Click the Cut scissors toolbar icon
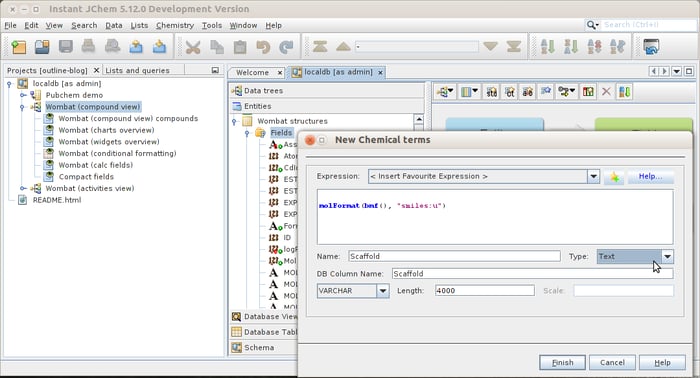Viewport: 700px width, 378px height. point(193,46)
